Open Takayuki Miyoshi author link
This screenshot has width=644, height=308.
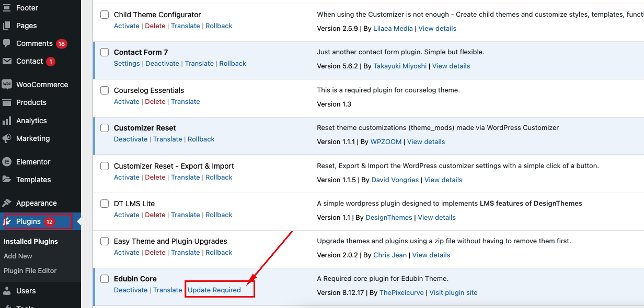(x=400, y=66)
